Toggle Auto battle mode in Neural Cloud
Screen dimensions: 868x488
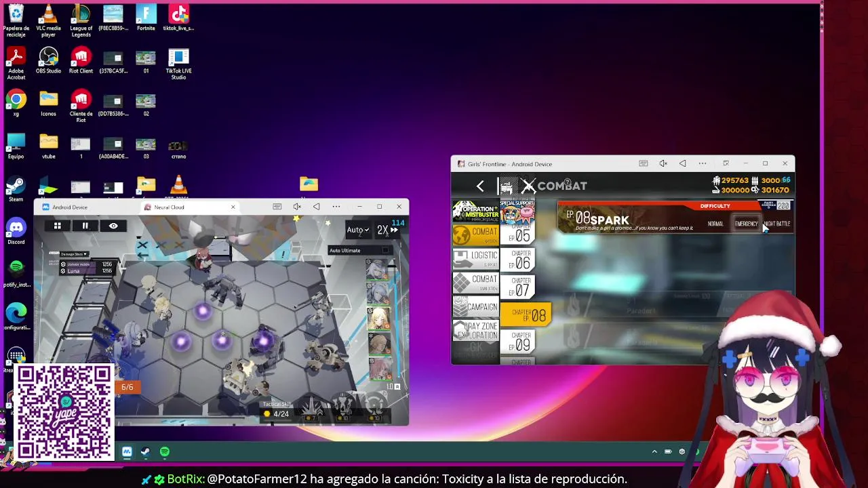(357, 230)
